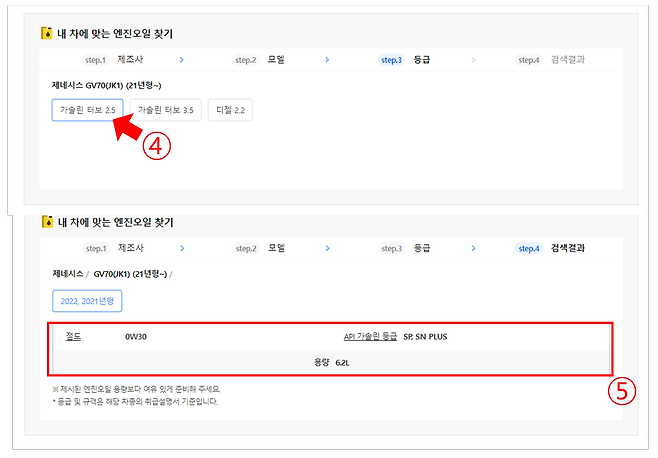Click the upper 내 차에 맞는 엔진오일 찾기 title
658x458 pixels.
coord(115,33)
